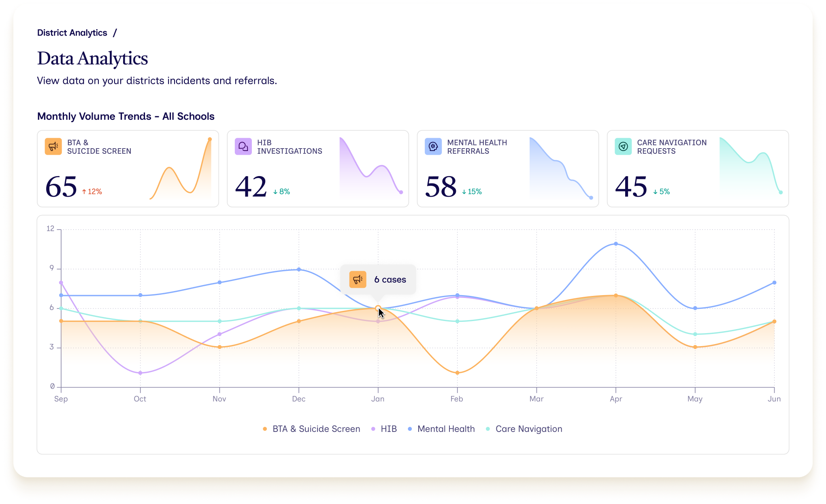Click the 6 cases tooltip text
This screenshot has width=826, height=504.
pos(390,279)
